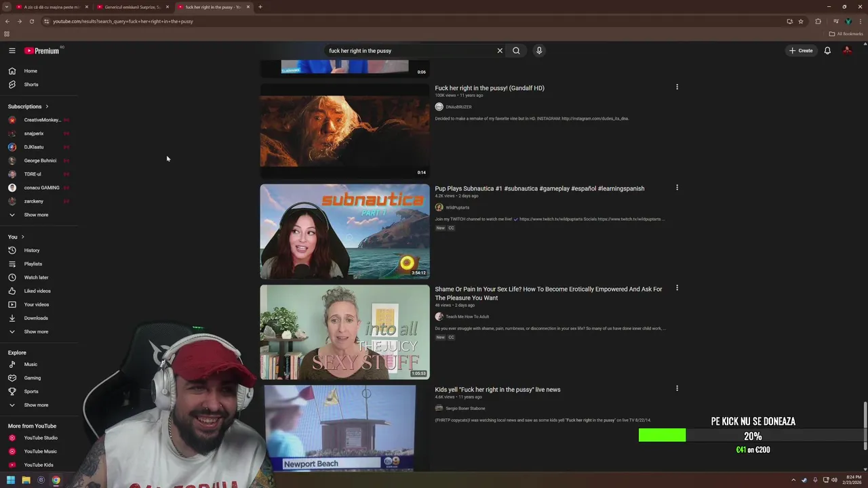Visit Teach Me How To Adult channel
868x488 pixels.
pyautogui.click(x=467, y=317)
